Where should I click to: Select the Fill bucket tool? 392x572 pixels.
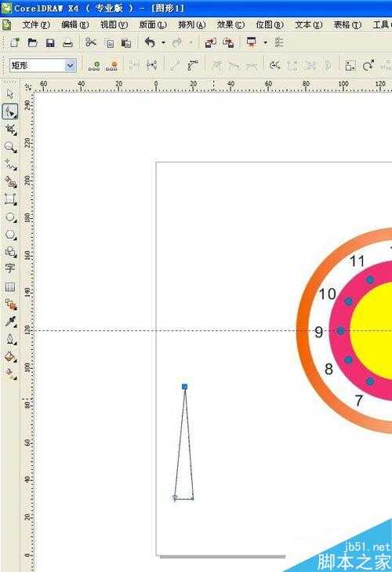point(10,356)
